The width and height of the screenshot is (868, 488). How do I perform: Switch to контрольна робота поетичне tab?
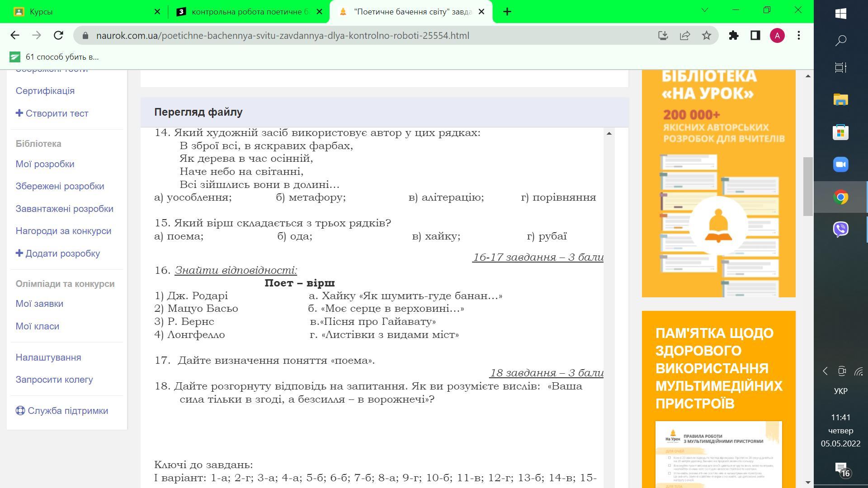click(246, 12)
